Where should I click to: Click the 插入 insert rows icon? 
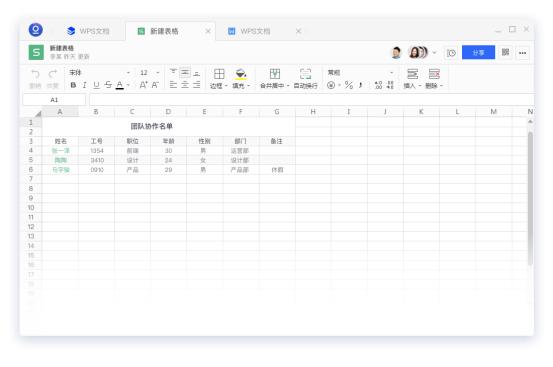coord(412,74)
